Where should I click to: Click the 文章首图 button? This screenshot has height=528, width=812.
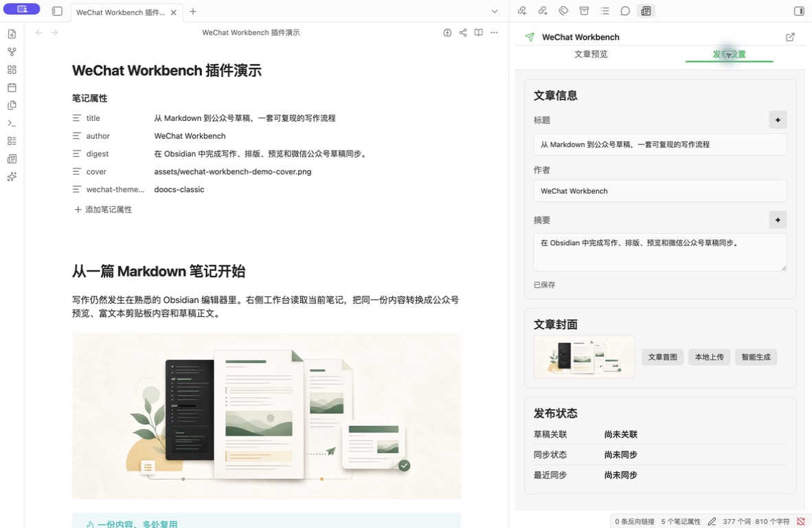[x=662, y=357]
